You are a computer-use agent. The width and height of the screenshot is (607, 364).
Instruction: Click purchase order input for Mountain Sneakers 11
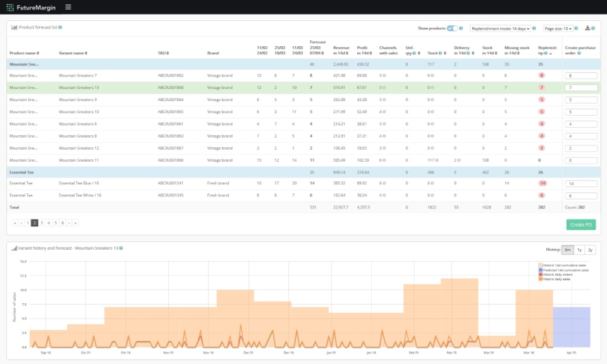pos(580,161)
